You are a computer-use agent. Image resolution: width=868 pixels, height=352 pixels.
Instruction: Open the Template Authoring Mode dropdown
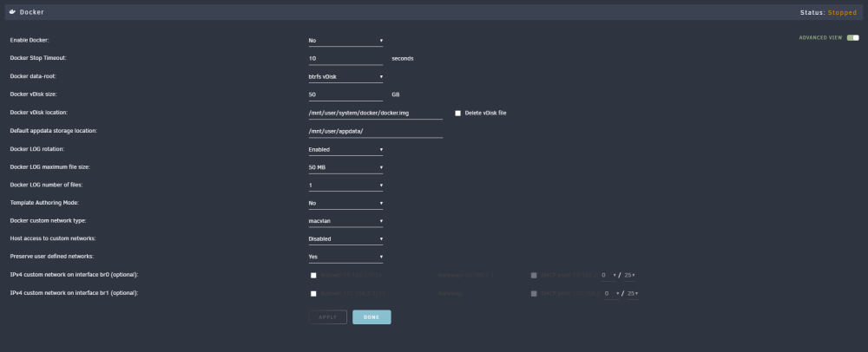tap(346, 203)
